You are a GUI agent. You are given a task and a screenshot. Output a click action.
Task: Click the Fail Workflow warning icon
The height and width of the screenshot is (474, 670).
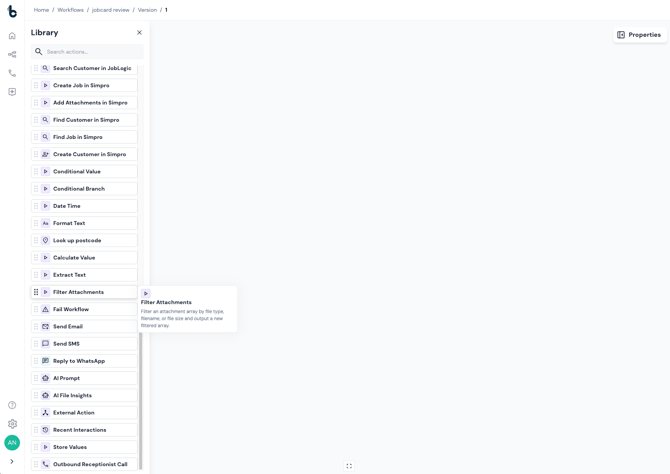(45, 309)
